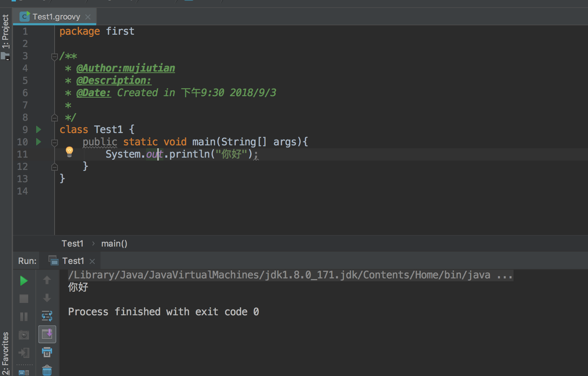Click 'String[]' in the main signature
This screenshot has height=376, width=588.
tap(244, 142)
